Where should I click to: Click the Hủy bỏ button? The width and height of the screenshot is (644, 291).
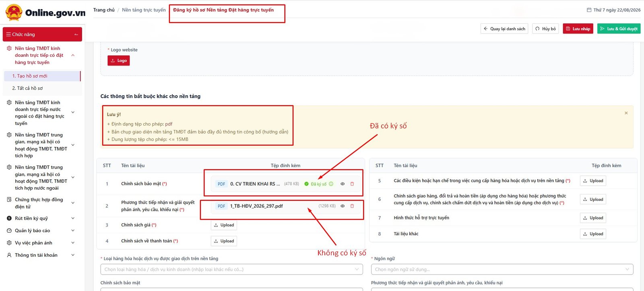pyautogui.click(x=545, y=29)
